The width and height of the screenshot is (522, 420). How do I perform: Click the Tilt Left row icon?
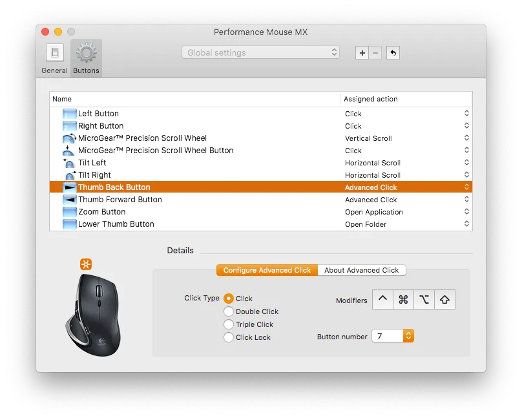point(69,163)
